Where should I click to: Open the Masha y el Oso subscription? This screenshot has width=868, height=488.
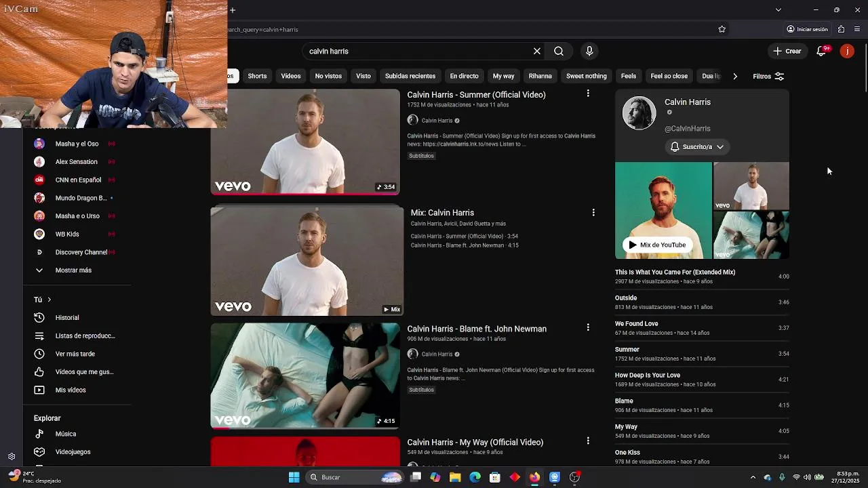click(x=77, y=144)
